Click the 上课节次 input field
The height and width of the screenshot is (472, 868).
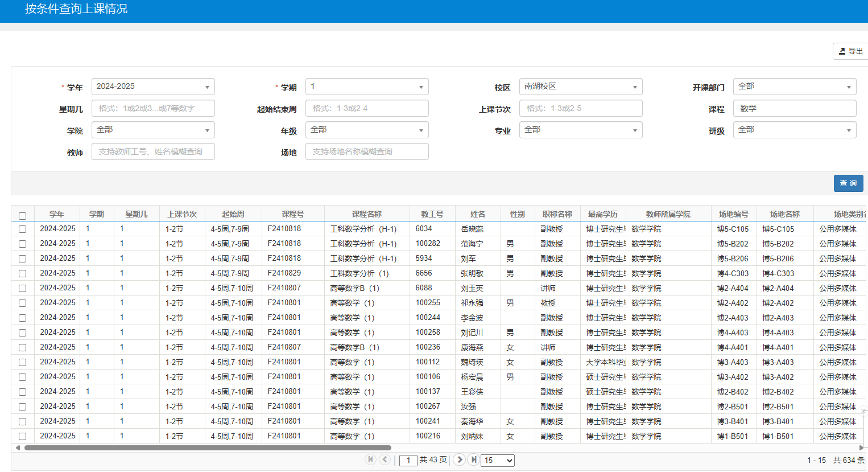[x=581, y=108]
